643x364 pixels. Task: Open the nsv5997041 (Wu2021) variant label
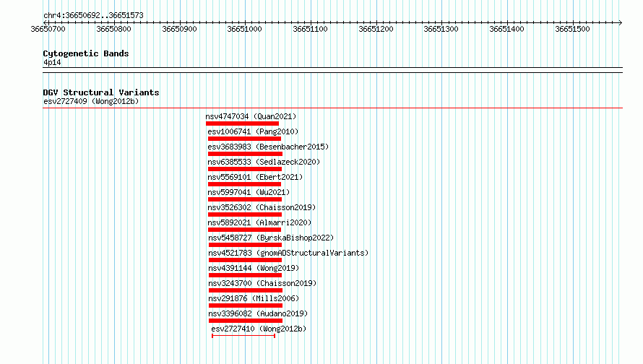pyautogui.click(x=249, y=192)
